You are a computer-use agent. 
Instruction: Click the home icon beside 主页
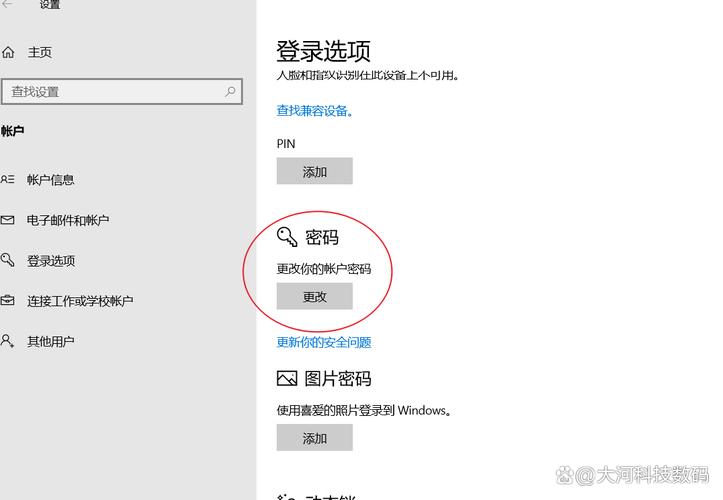tap(8, 52)
